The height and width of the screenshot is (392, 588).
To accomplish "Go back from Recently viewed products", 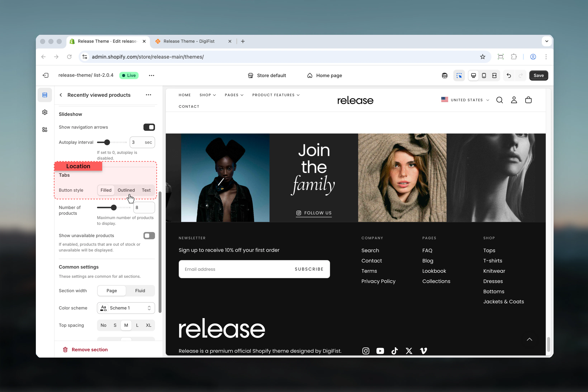I will (61, 95).
